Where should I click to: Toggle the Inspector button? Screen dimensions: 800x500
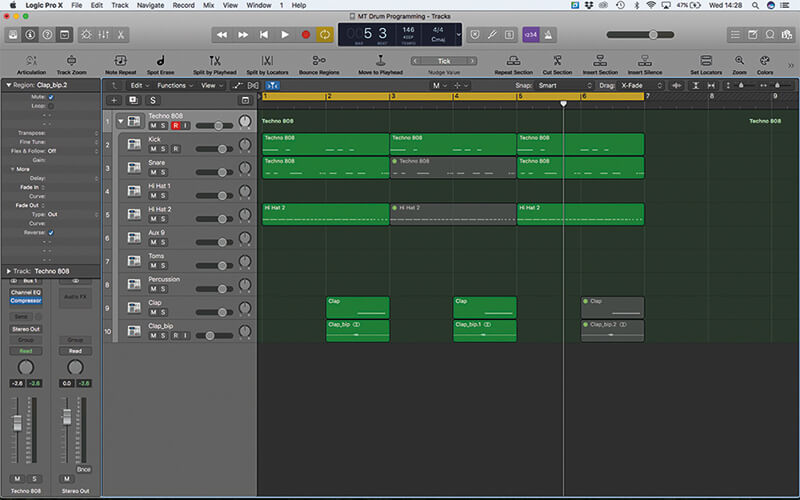point(30,35)
